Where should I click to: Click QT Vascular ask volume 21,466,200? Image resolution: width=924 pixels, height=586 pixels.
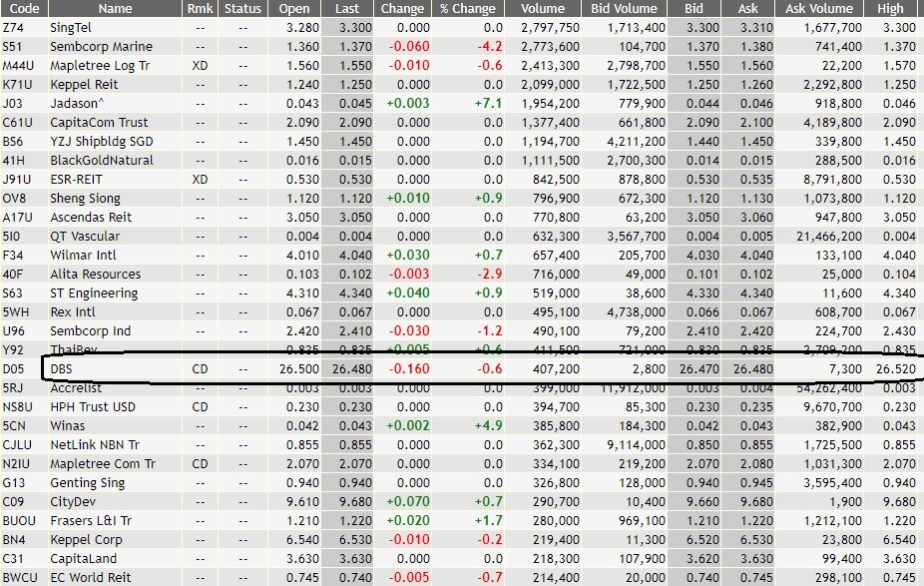point(829,237)
